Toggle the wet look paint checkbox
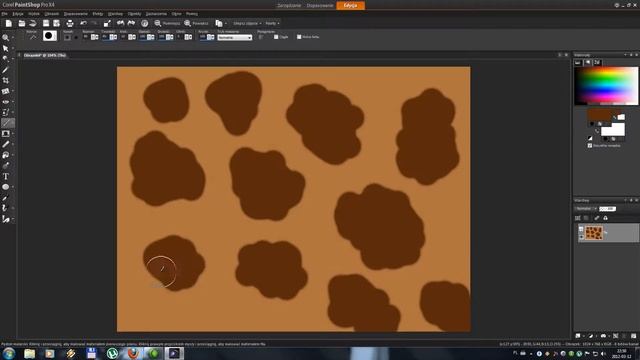 299,37
